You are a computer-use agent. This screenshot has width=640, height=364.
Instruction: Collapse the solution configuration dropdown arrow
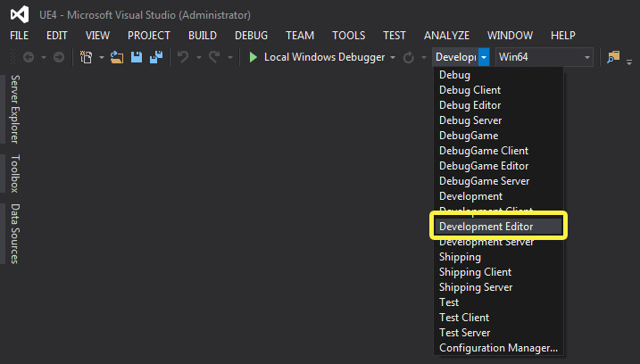tap(484, 57)
